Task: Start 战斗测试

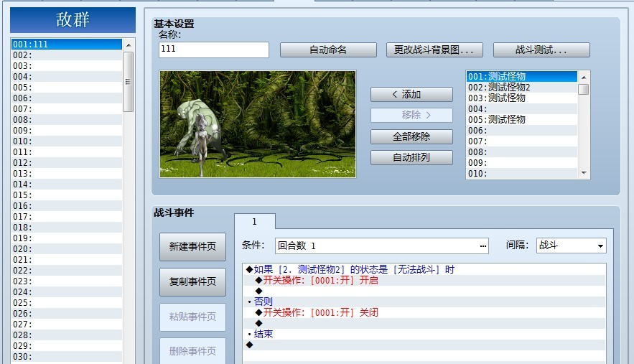Action: [x=541, y=50]
